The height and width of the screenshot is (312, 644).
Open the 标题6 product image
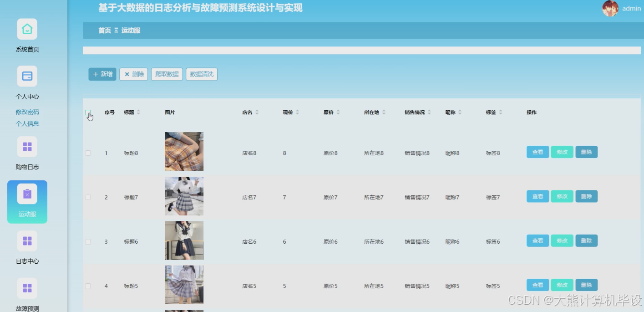click(x=184, y=240)
